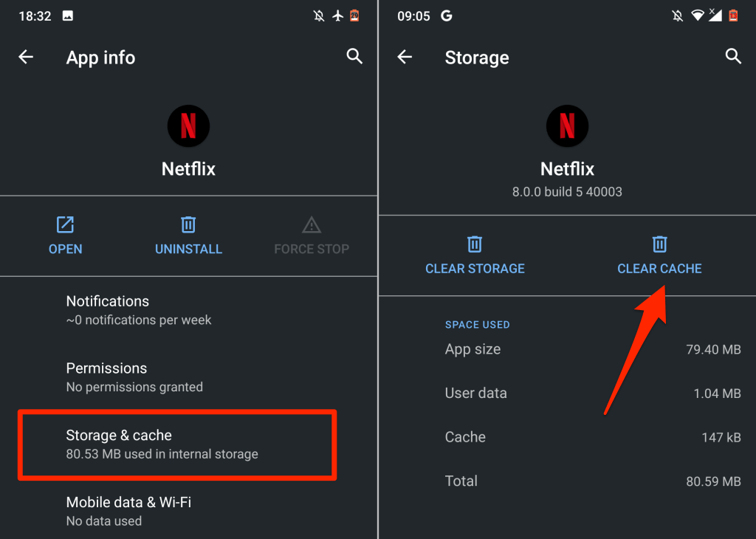Tap Netflix logo on Storage screen

click(567, 126)
